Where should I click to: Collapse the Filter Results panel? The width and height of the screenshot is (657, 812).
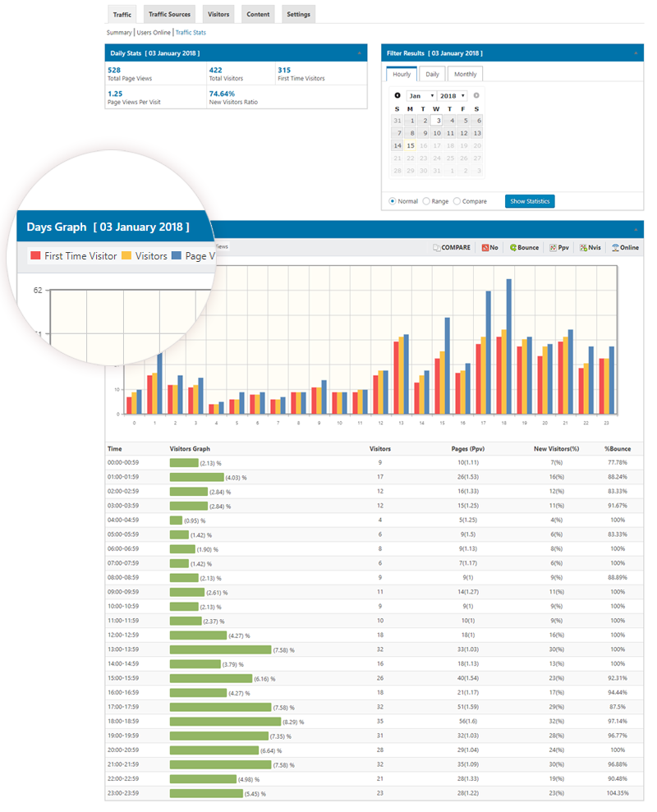pyautogui.click(x=636, y=53)
